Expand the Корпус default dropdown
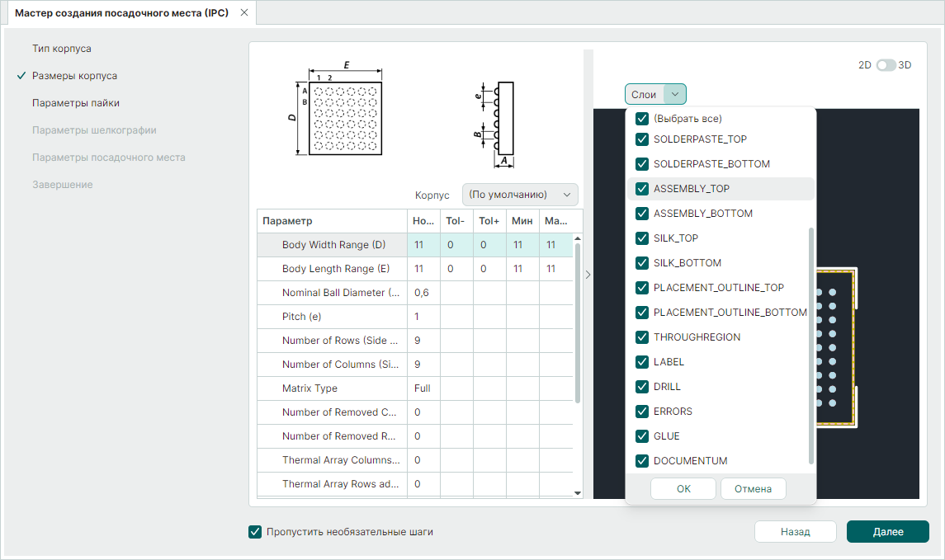This screenshot has height=560, width=945. pyautogui.click(x=520, y=195)
